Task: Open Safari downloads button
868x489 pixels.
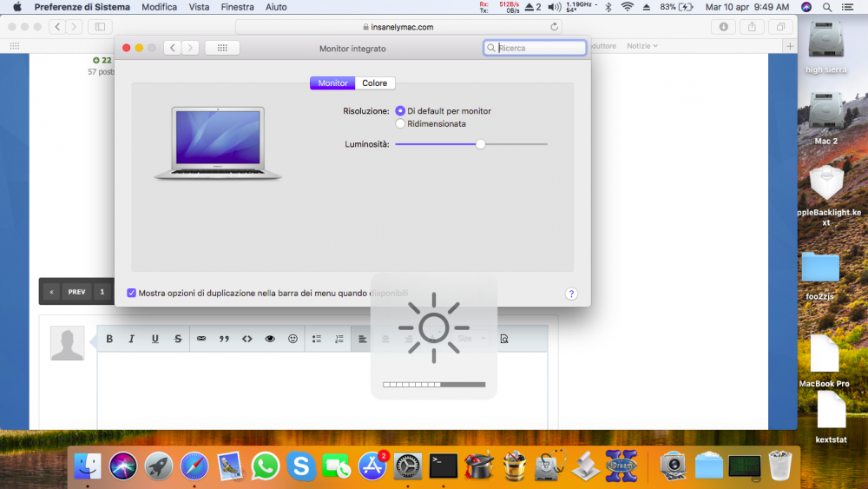Action: (x=724, y=27)
